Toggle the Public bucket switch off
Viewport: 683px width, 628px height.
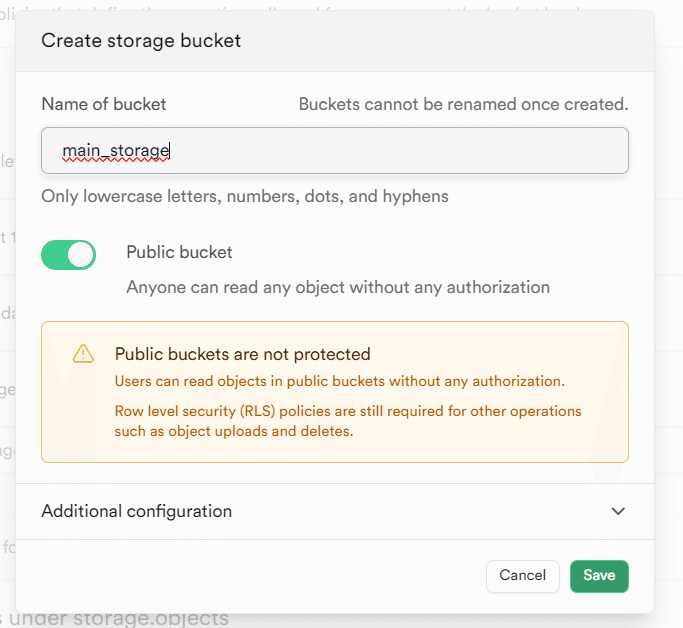[x=68, y=255]
